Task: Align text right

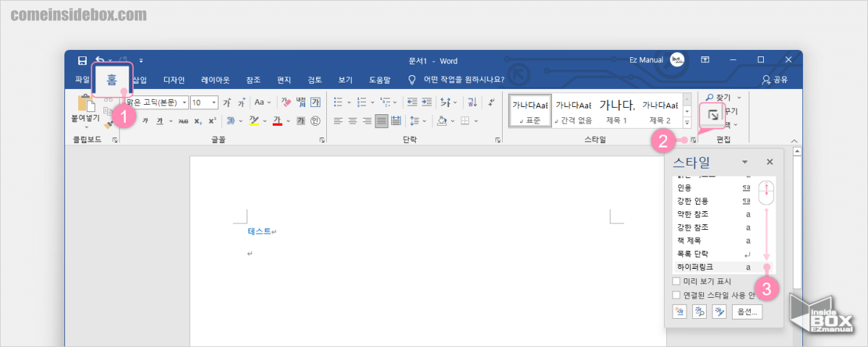Action: [x=367, y=121]
